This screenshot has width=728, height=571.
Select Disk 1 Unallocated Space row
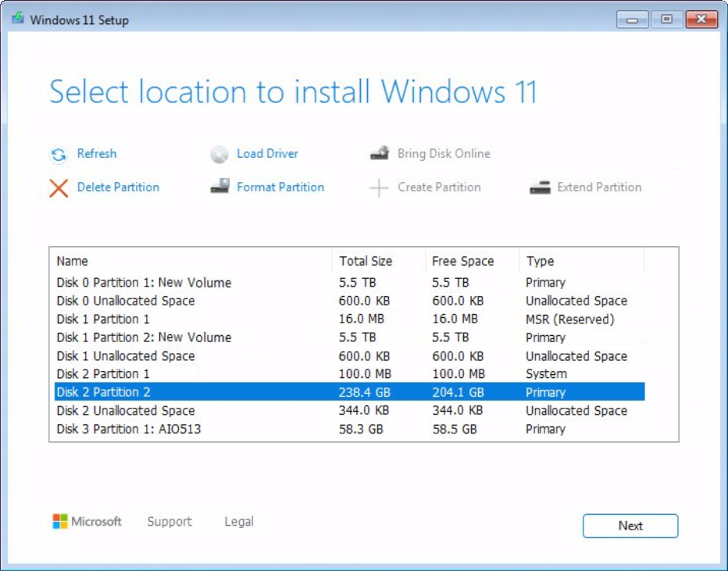click(x=350, y=355)
